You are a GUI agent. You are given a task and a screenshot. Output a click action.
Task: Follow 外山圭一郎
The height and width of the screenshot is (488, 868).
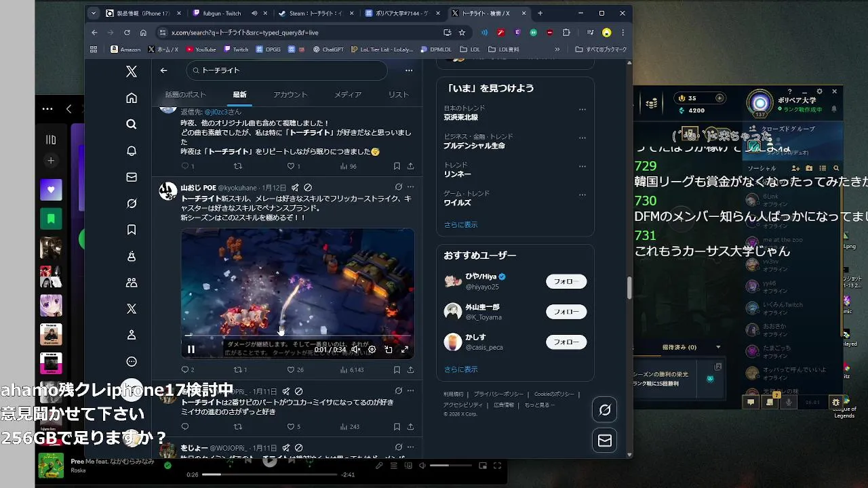(566, 312)
